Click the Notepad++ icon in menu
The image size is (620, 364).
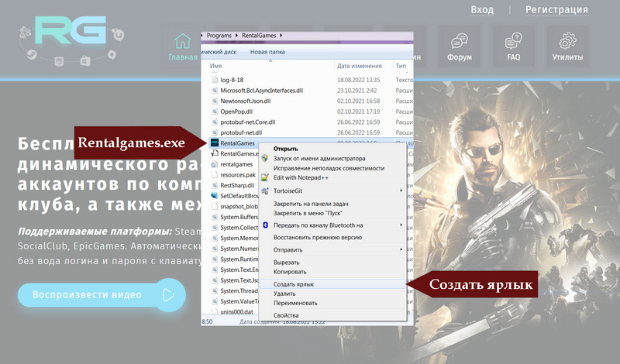pos(265,177)
